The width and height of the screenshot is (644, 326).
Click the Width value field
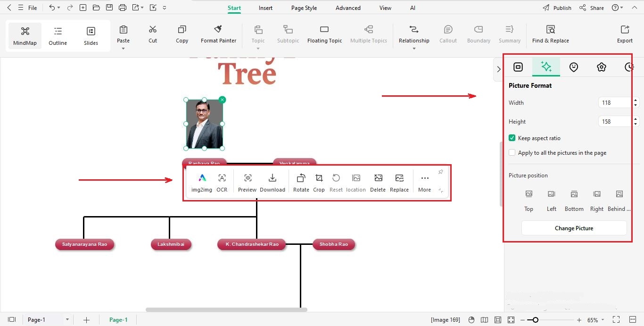[x=614, y=102]
